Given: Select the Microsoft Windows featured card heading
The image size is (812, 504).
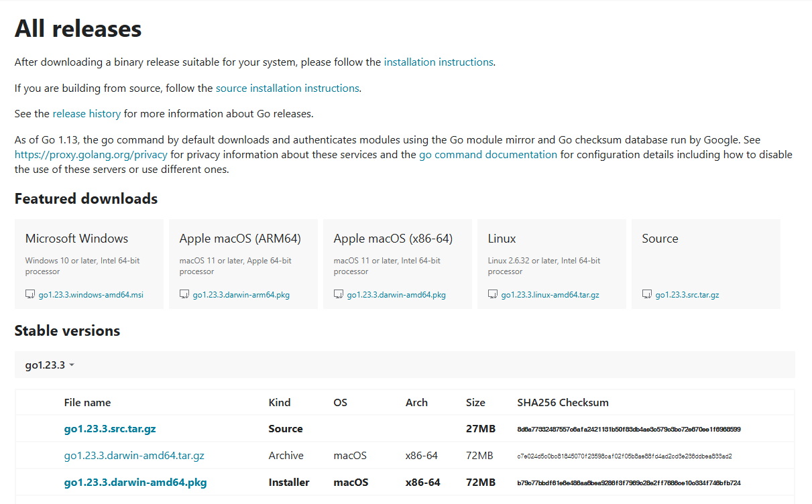Looking at the screenshot, I should click(76, 239).
